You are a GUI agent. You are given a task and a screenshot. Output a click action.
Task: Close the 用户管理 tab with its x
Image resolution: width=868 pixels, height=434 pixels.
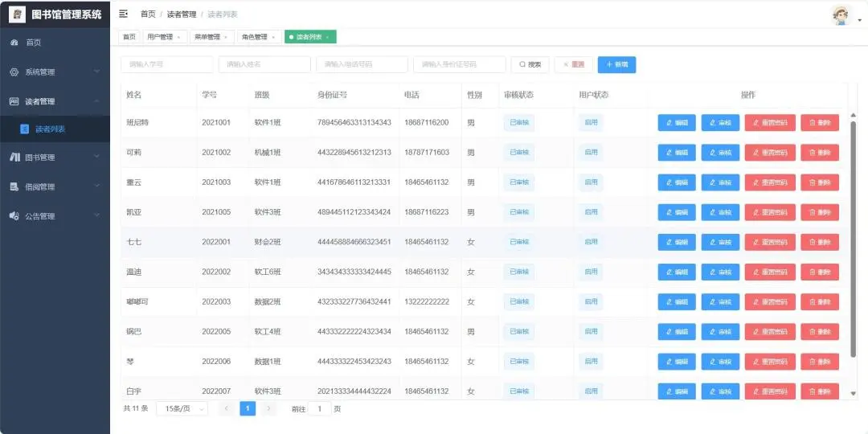click(x=178, y=37)
